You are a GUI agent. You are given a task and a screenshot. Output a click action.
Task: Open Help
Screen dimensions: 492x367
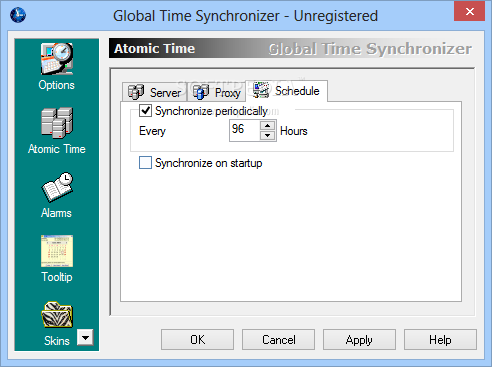pos(440,340)
